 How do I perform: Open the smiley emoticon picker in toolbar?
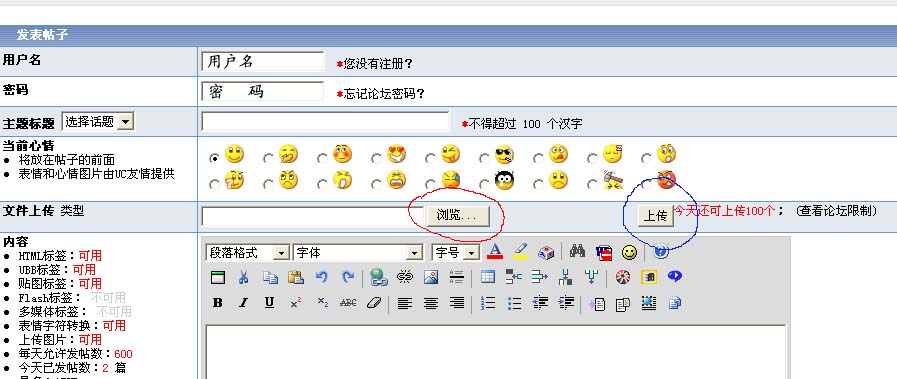coord(629,252)
